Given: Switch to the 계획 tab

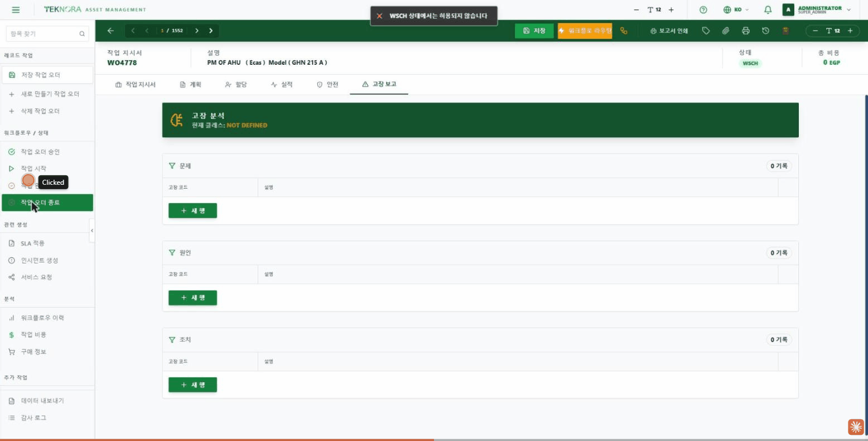Looking at the screenshot, I should [190, 84].
